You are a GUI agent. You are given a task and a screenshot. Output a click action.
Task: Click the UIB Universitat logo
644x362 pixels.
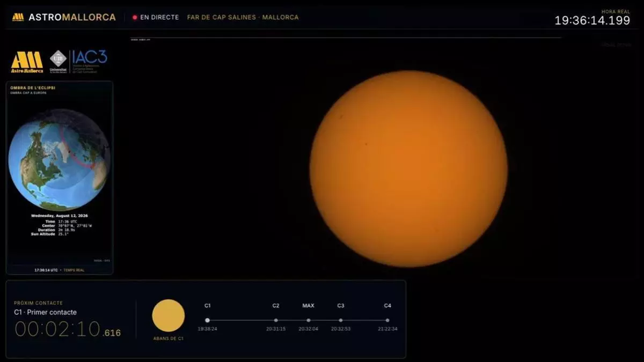[58, 62]
